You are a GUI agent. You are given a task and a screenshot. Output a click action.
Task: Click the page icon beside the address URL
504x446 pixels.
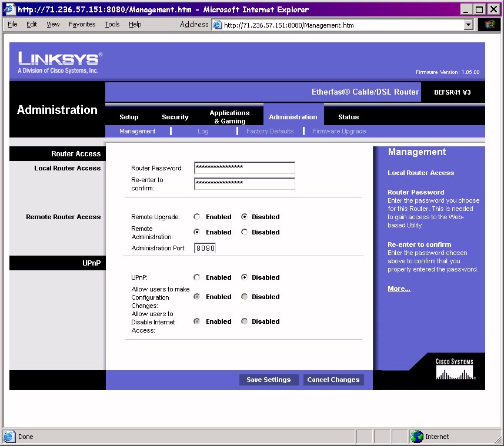point(217,25)
